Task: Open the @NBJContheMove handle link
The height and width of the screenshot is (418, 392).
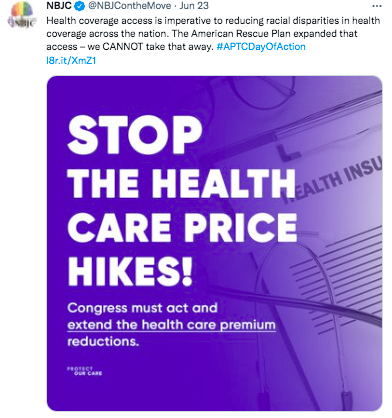Action: tap(129, 6)
